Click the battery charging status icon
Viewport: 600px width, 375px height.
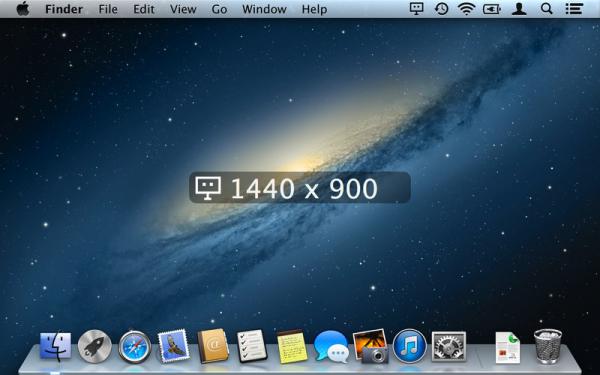coord(492,9)
